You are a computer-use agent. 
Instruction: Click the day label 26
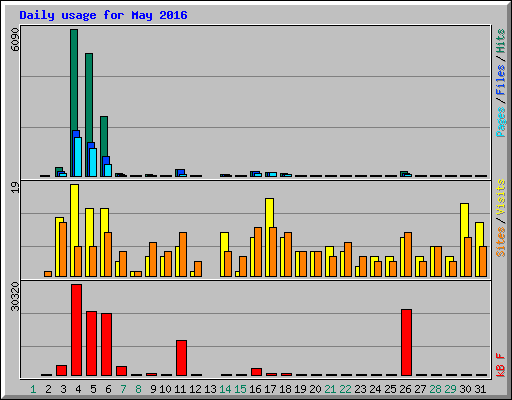[405, 389]
